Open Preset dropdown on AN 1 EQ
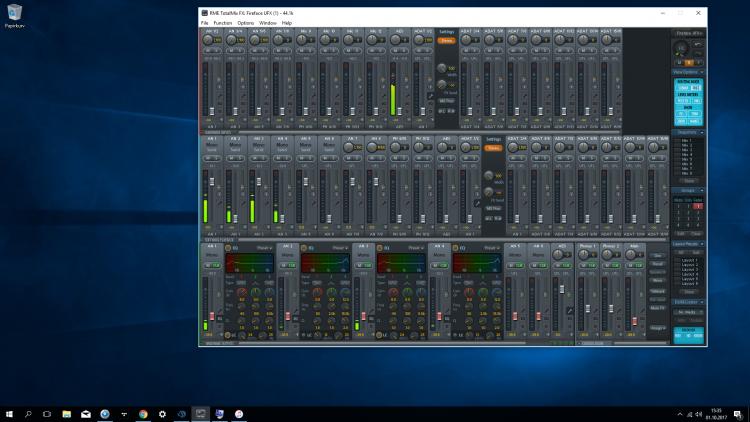The width and height of the screenshot is (750, 422). tap(264, 248)
